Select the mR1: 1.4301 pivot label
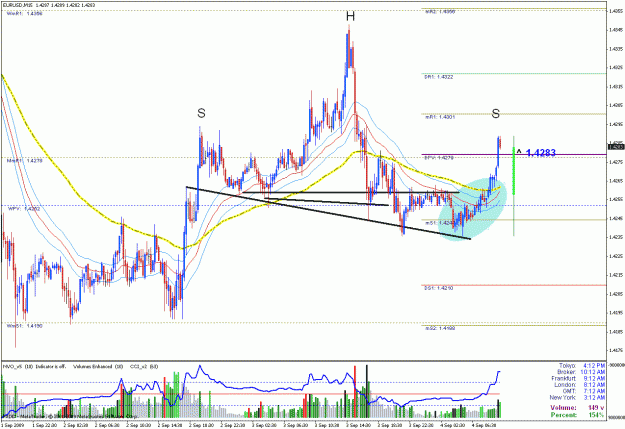625x429 pixels. pos(438,117)
